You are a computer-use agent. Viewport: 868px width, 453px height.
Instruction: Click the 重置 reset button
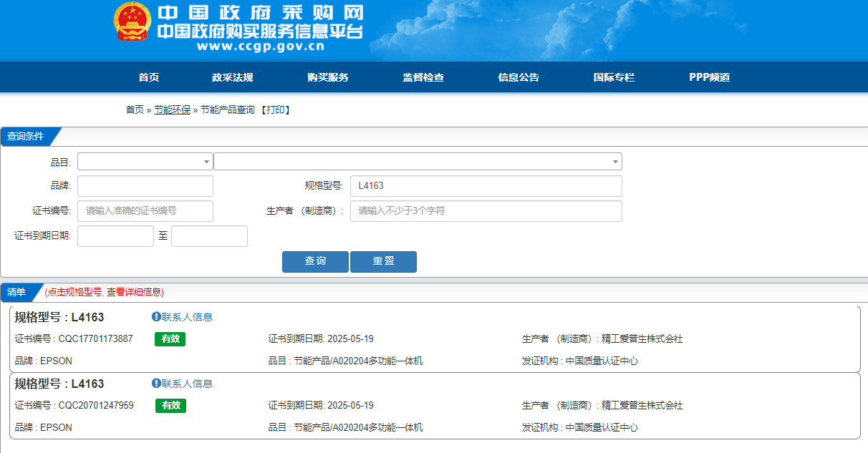pos(383,262)
